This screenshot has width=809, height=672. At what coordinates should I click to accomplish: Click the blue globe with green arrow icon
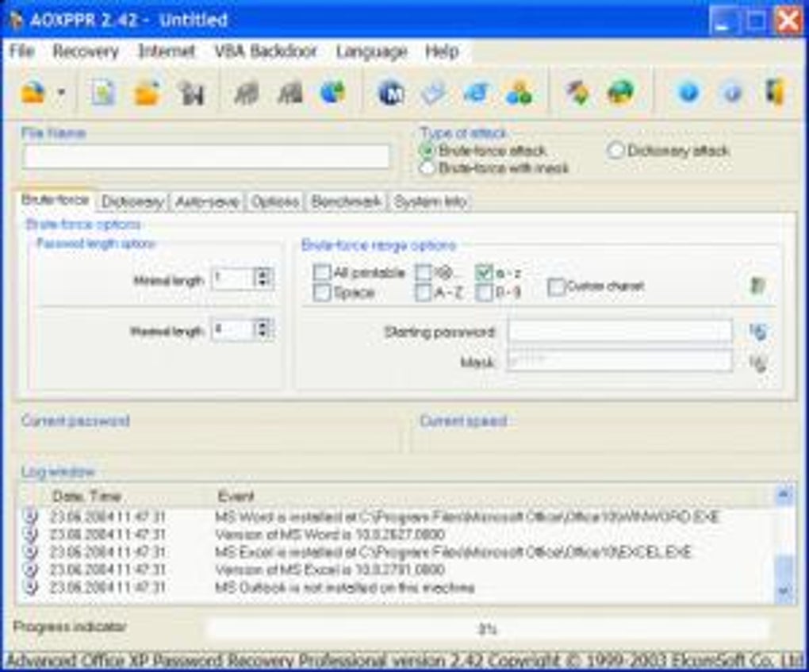[333, 93]
